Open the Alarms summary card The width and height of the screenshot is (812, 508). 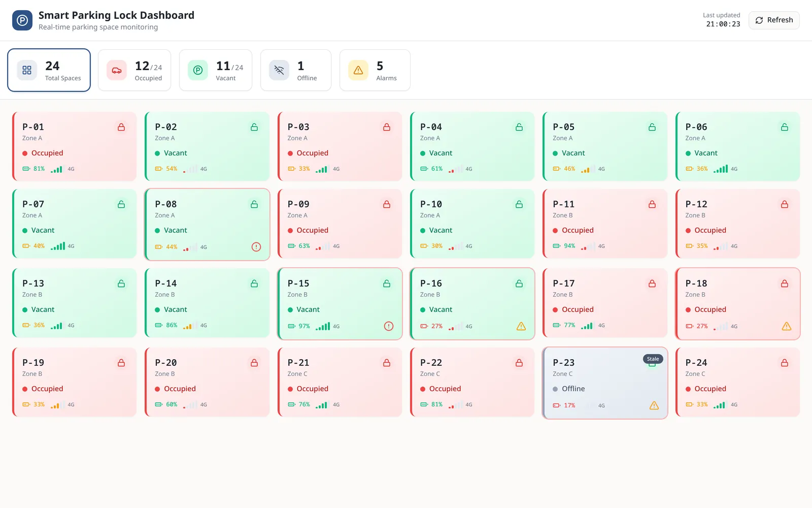[x=375, y=70]
